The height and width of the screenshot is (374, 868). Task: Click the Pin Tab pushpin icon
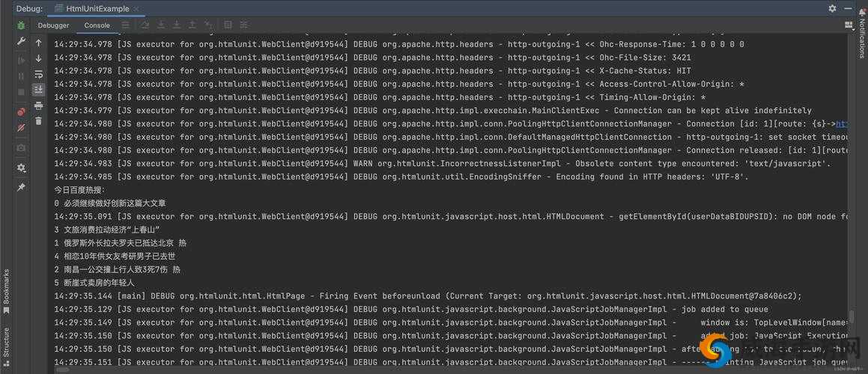click(x=21, y=188)
